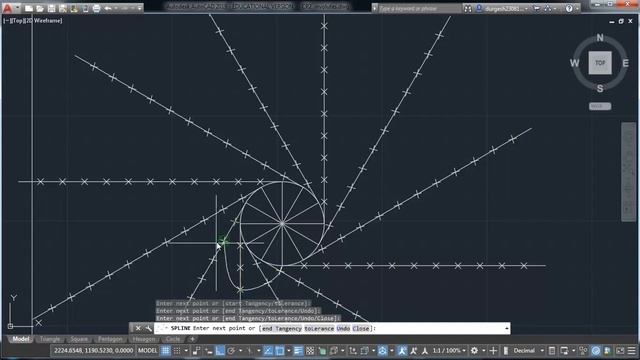Screen dimensions: 640x360
Task: Expand the quick access toolbar customize arrow
Action: coord(140,8)
